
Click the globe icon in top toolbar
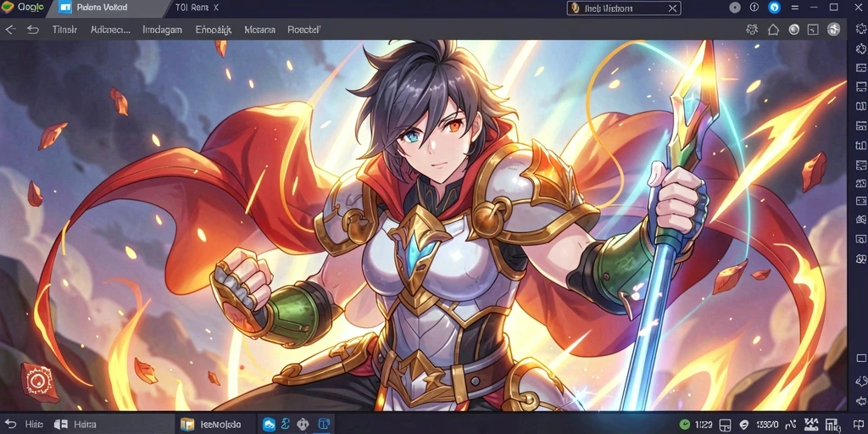(x=834, y=30)
